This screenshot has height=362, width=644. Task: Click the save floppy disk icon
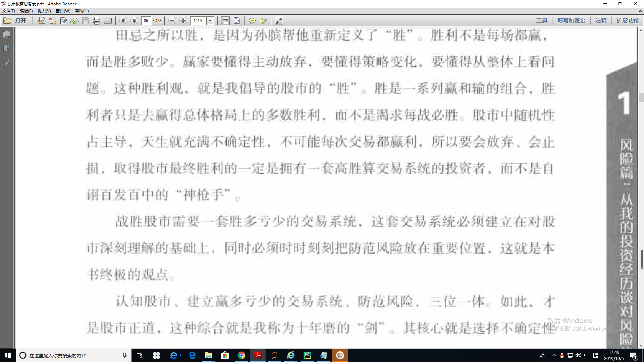tap(86, 21)
